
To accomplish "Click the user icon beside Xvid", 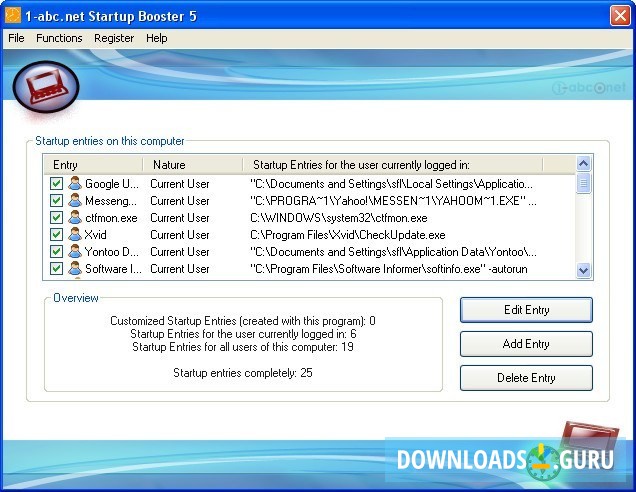I will (75, 234).
